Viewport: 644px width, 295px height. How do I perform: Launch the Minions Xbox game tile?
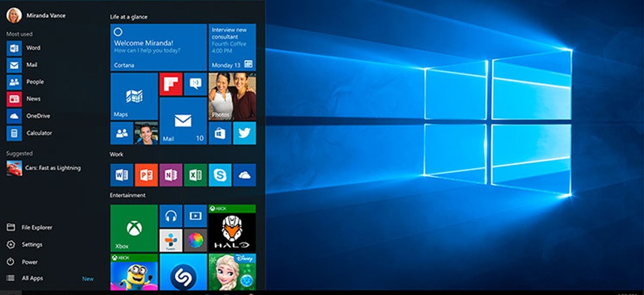134,272
